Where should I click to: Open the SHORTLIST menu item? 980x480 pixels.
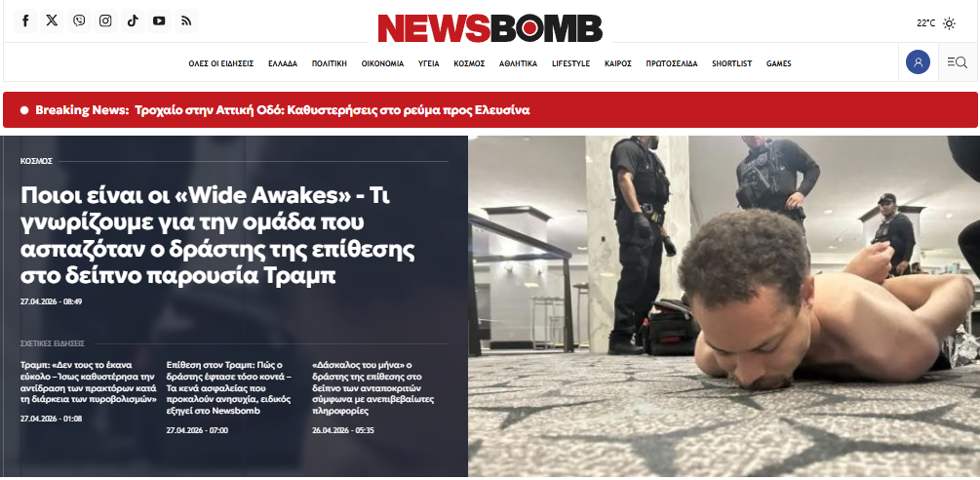[x=732, y=63]
